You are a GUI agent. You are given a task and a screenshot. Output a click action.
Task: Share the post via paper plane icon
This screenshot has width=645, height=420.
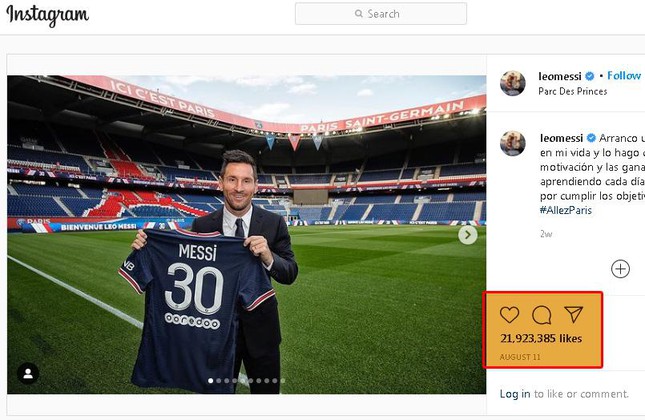573,315
